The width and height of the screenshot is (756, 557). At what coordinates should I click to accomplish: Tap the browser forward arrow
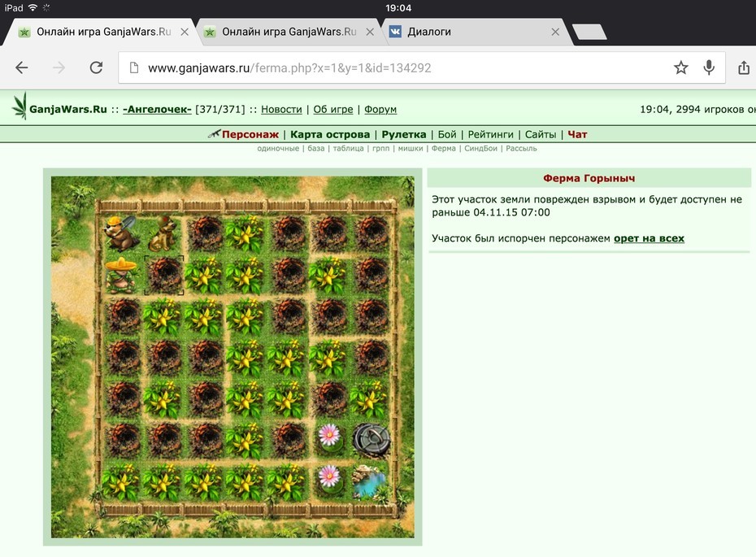pyautogui.click(x=59, y=68)
